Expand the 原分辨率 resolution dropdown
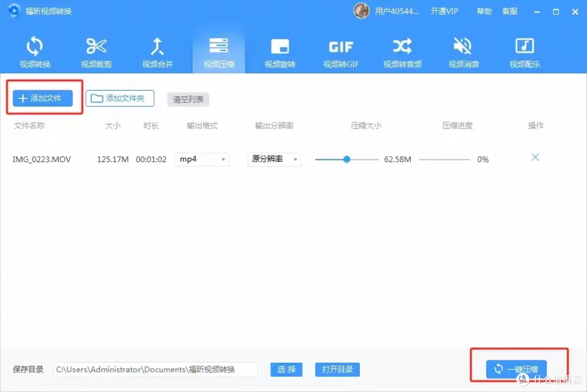The height and width of the screenshot is (392, 587). [274, 159]
